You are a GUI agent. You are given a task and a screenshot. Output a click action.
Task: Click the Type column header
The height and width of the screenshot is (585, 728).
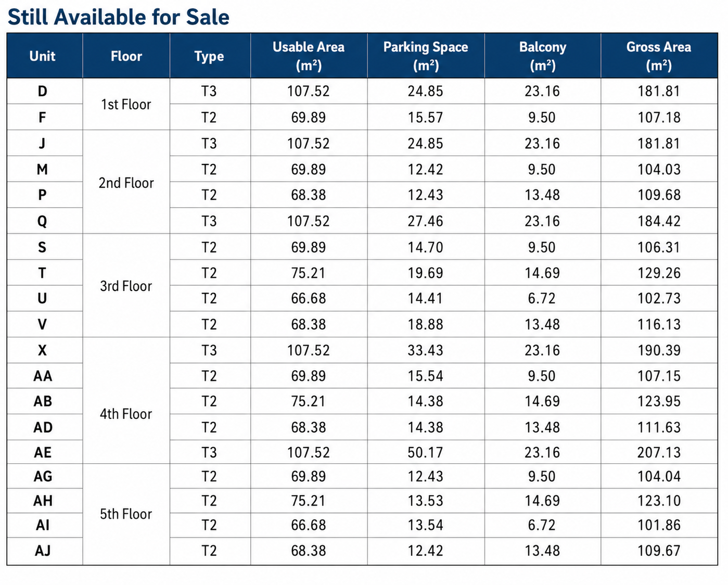tap(209, 56)
